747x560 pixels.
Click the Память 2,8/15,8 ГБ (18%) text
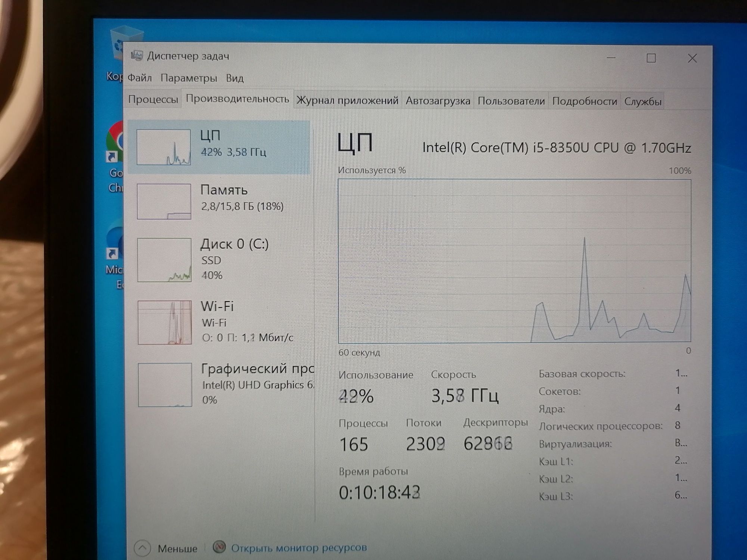coord(242,206)
